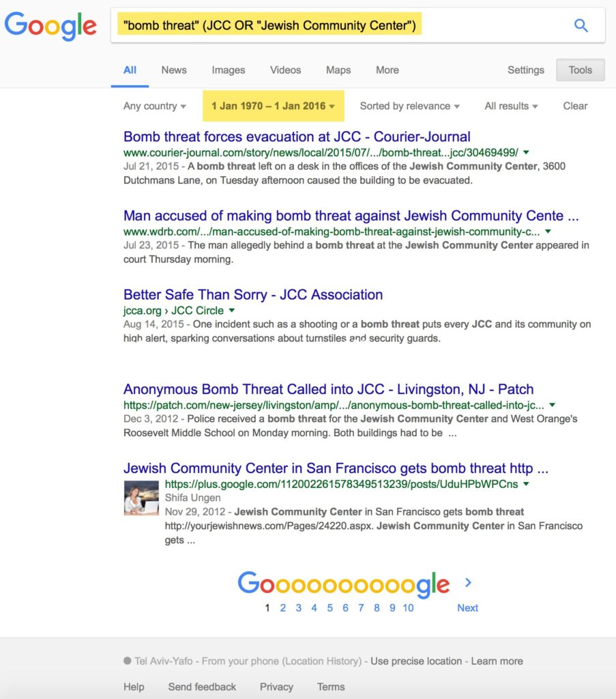Open the Sorted by relevance dropdown

(409, 106)
